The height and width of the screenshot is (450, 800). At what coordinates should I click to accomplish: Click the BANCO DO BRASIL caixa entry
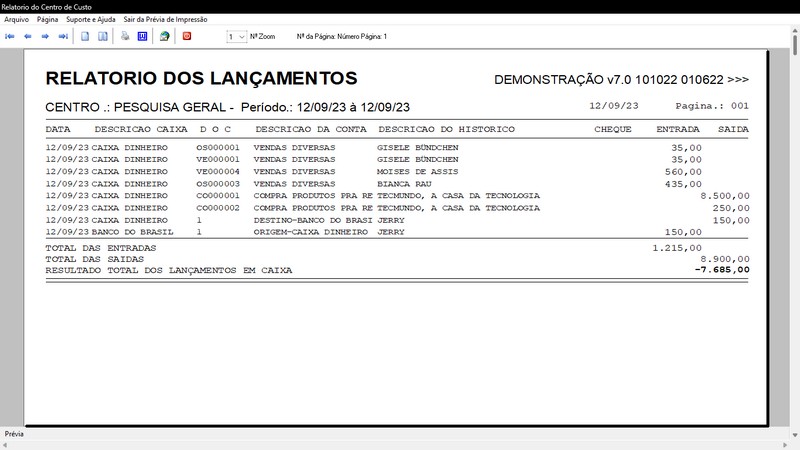133,232
